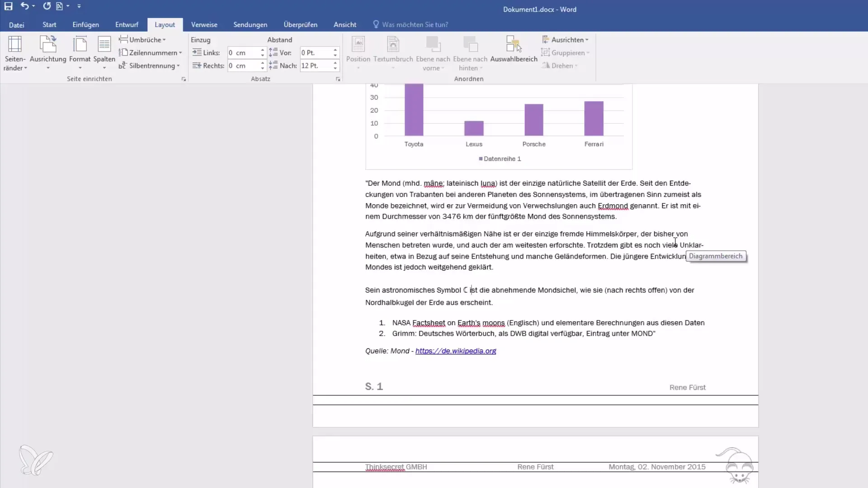Click the Rechts indent input field
The image size is (868, 488).
click(243, 66)
